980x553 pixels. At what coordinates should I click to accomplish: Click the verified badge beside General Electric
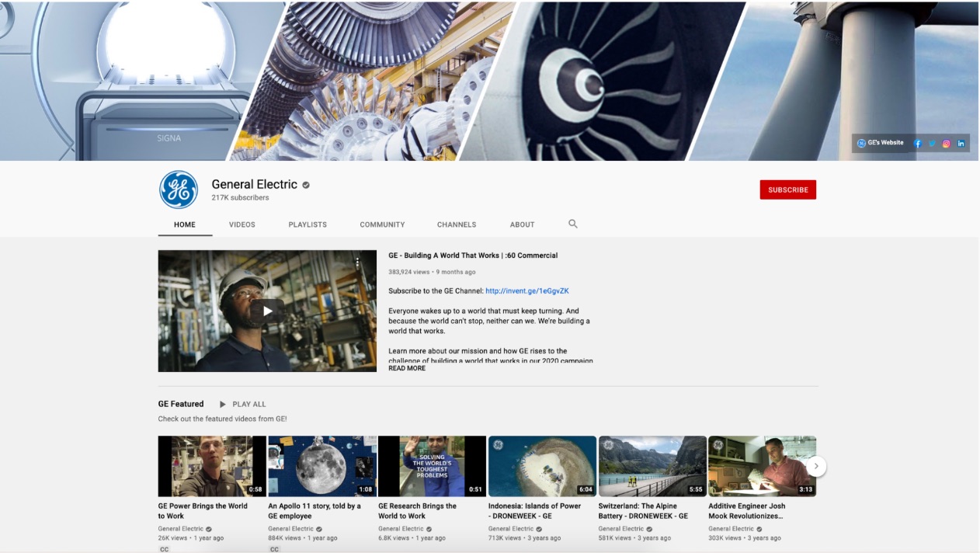(306, 185)
